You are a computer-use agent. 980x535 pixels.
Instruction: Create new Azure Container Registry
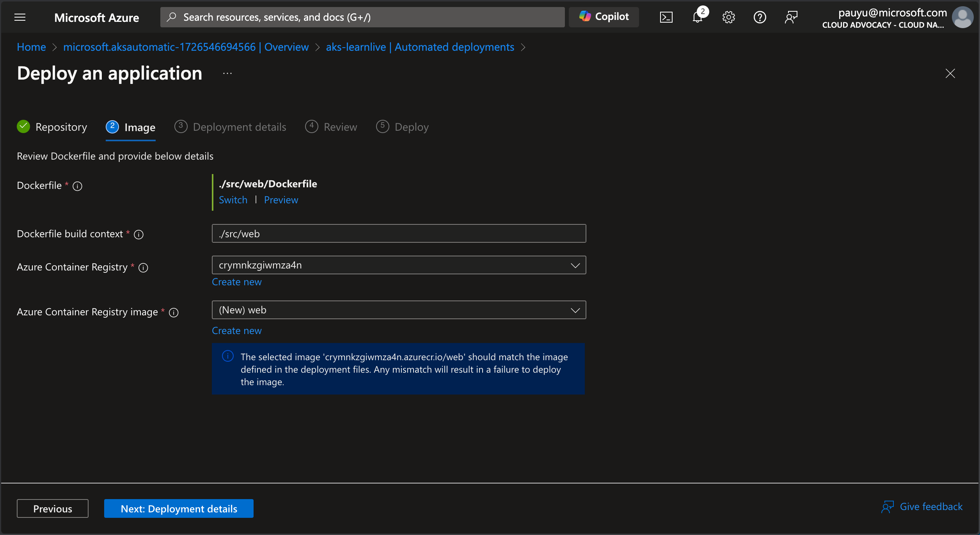[236, 282]
